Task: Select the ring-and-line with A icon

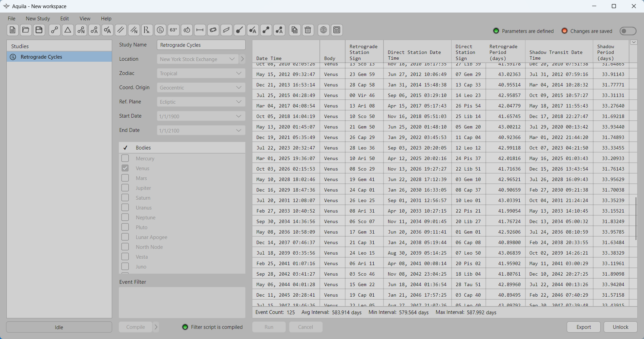Action: coord(107,30)
